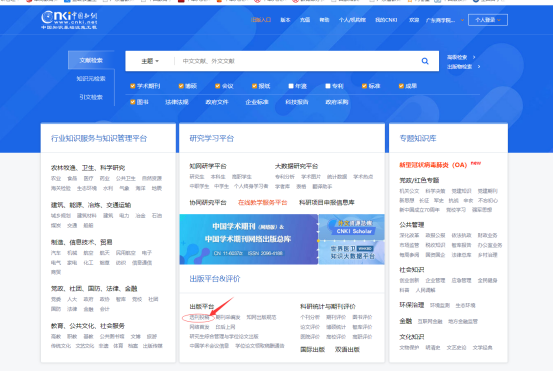
Task: Switch to the 引文检索 tab
Action: click(91, 97)
